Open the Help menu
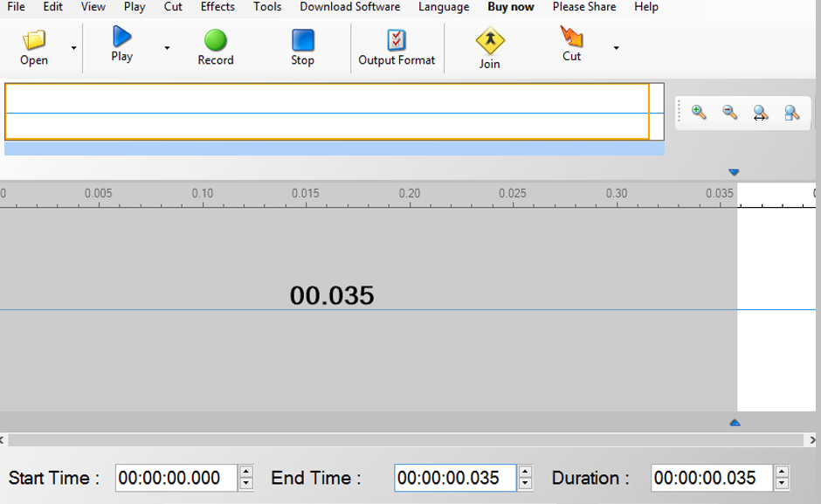 [x=646, y=7]
